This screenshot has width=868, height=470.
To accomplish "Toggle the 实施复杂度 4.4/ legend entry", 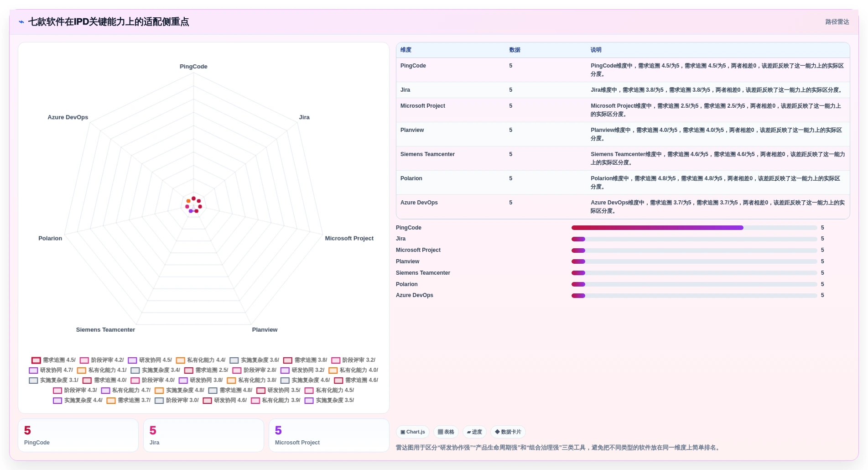I will (x=78, y=400).
